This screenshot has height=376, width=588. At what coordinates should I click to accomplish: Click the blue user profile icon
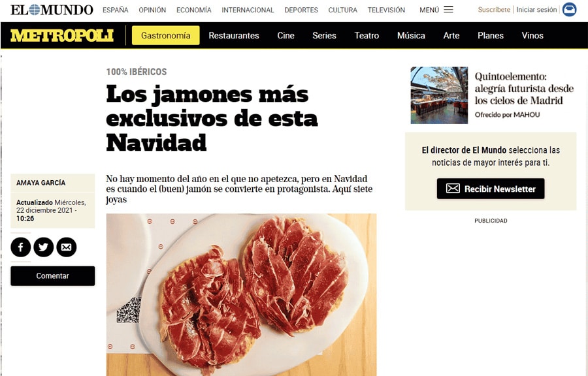[x=569, y=10]
